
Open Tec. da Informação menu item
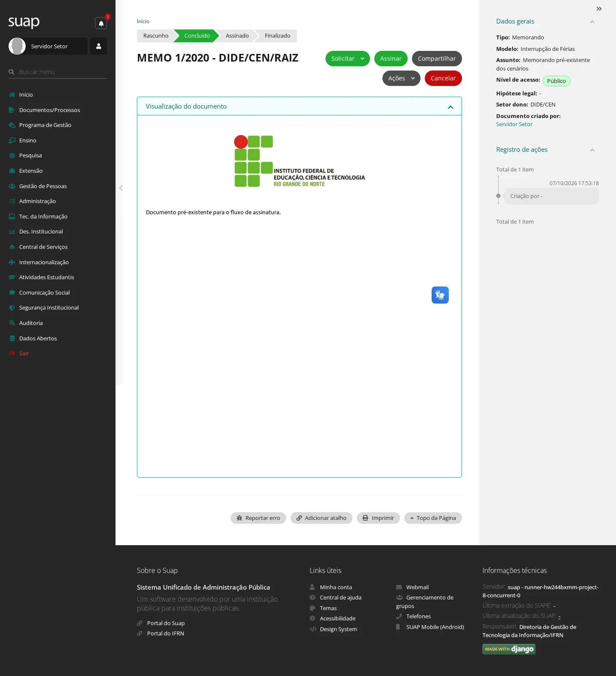(43, 216)
